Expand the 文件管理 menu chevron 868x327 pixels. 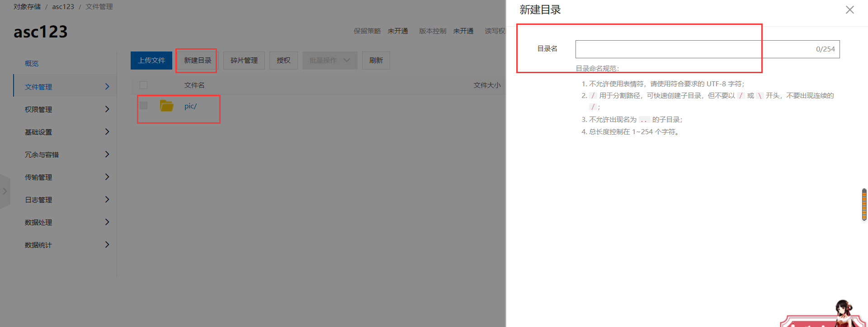point(107,86)
